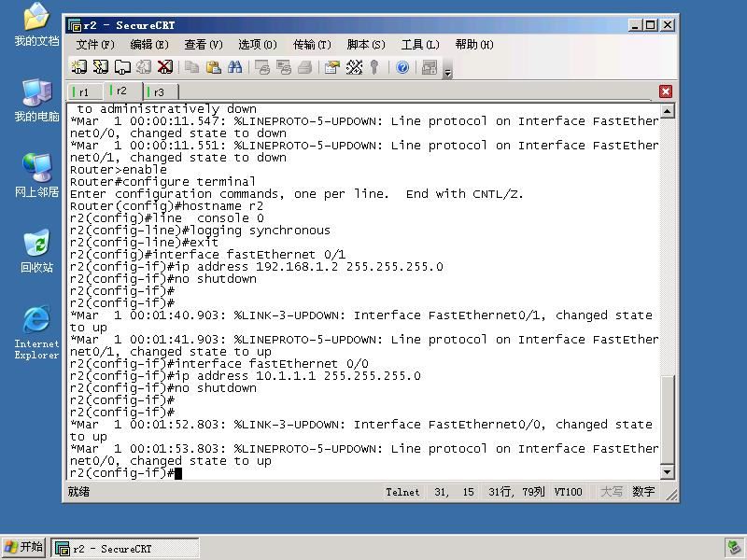This screenshot has height=560, width=747.
Task: Click terminal line 'Router(config)#hostname r2'
Action: [x=166, y=206]
